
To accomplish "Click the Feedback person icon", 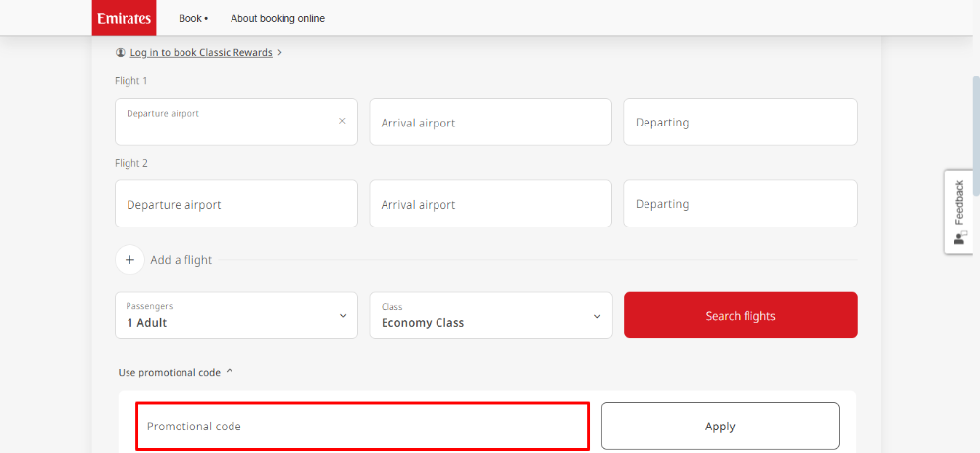I will (x=959, y=238).
